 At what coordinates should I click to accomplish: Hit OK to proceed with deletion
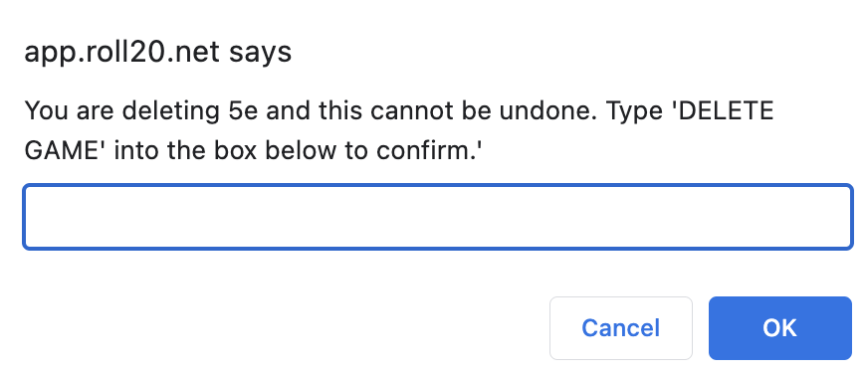coord(780,328)
